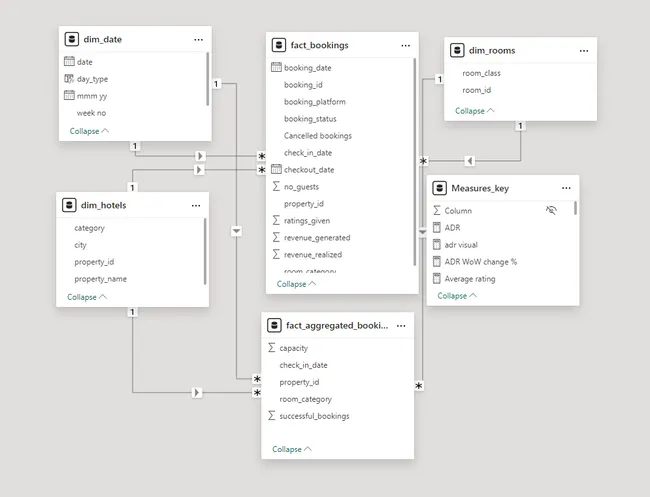650x497 pixels.
Task: Click the dim_hotels table database icon
Action: pos(69,205)
